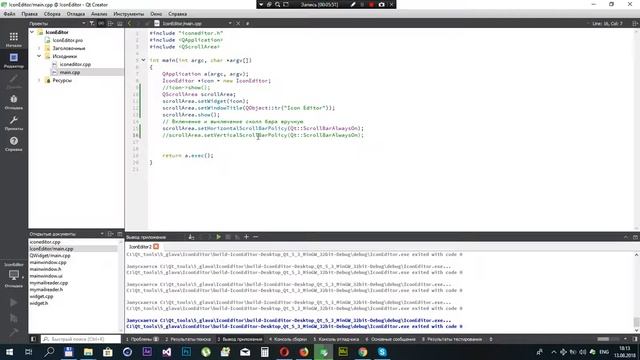Viewport: 640px width, 360px height.
Task: Open the Welcome (Начало) mode
Action: (13, 40)
